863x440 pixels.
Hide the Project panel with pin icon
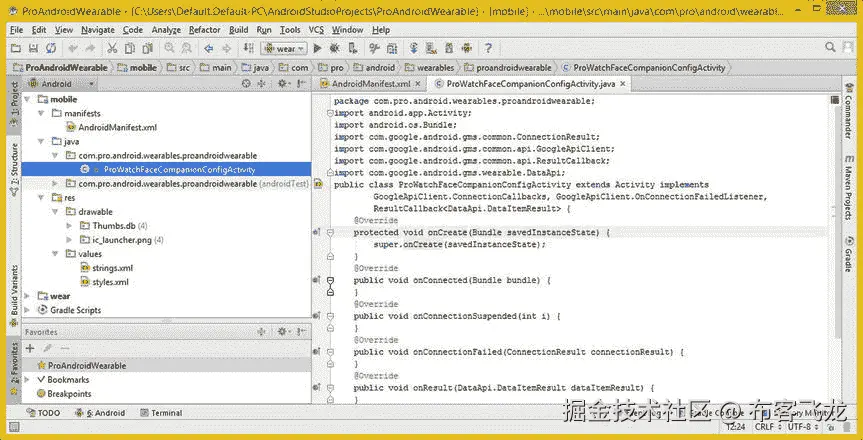point(301,84)
